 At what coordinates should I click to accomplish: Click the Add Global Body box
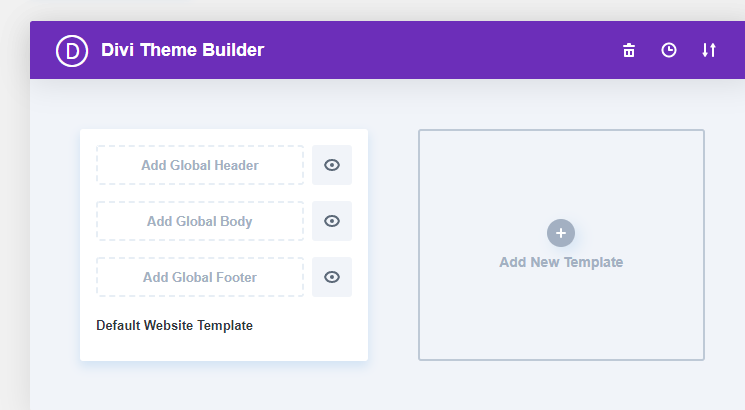[x=200, y=221]
